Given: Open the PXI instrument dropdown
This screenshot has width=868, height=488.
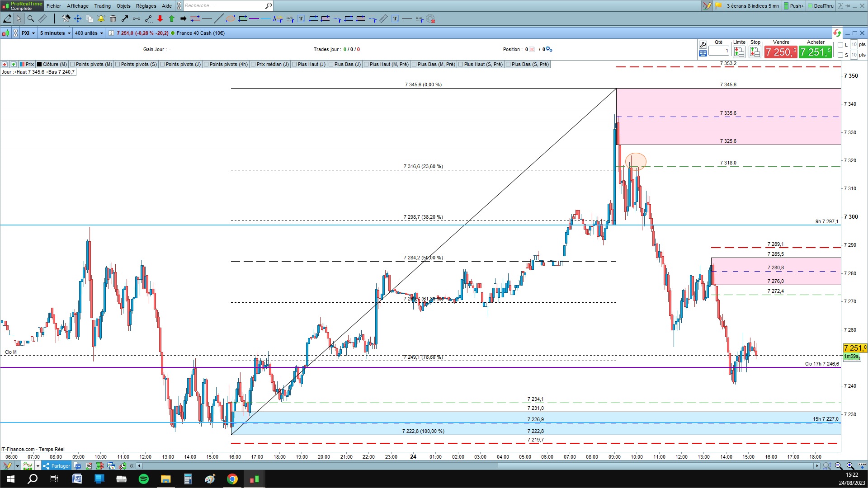Looking at the screenshot, I should click(x=28, y=33).
